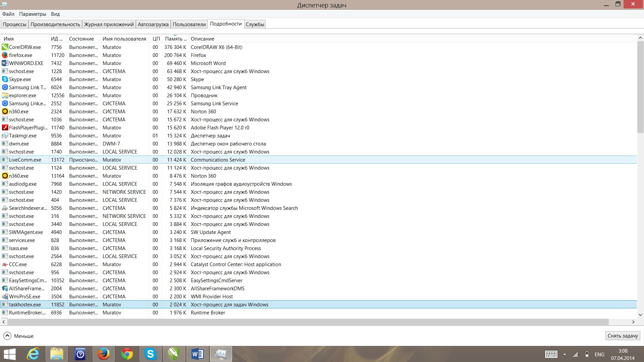The height and width of the screenshot is (362, 644).
Task: Click the Снять задачу button
Action: point(623,336)
